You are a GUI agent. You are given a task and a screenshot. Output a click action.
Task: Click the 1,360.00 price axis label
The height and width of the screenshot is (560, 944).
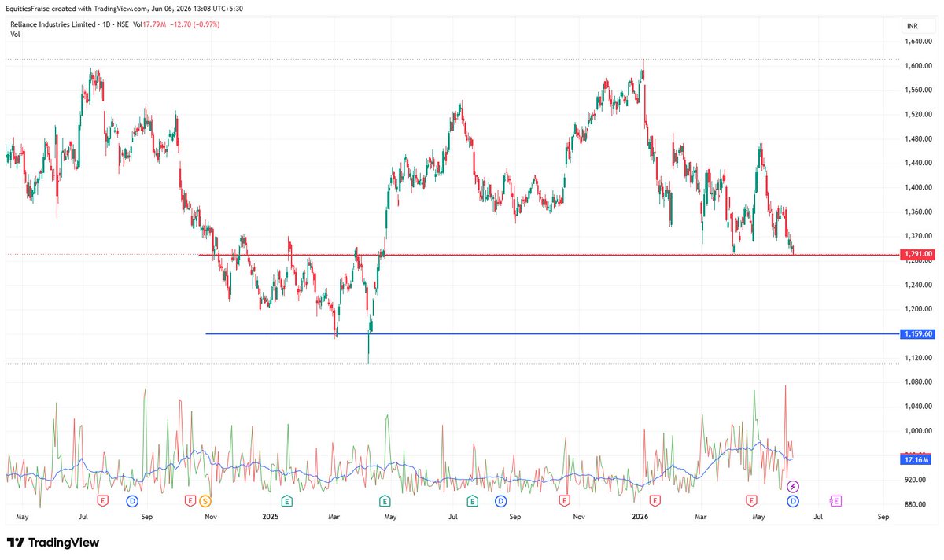(917, 212)
